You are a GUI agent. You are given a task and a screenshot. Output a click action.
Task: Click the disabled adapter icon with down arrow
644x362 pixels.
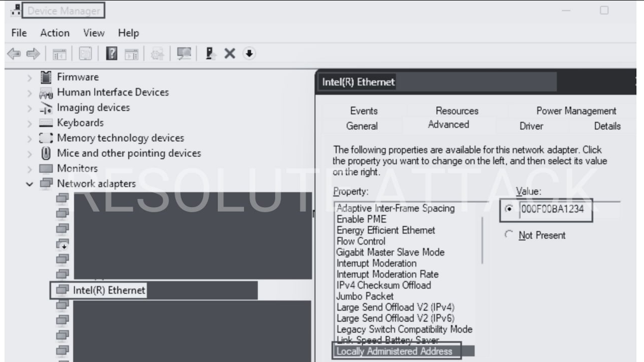[62, 244]
